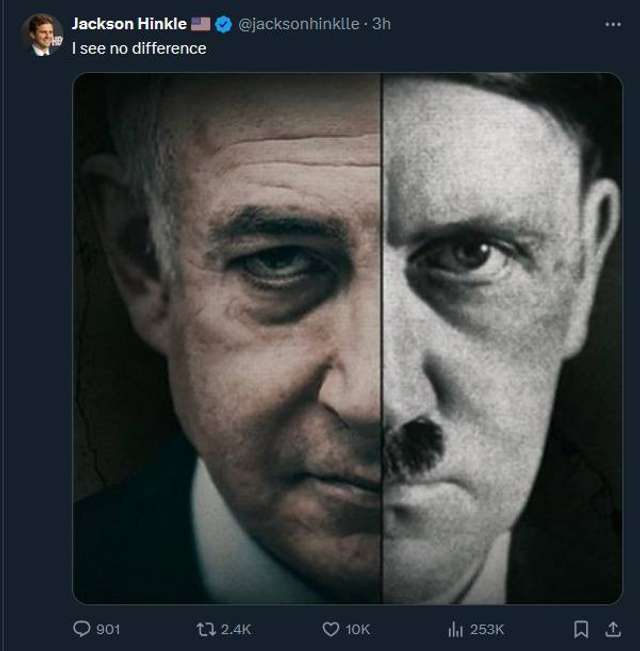
Task: Click the 10K likes count
Action: click(x=357, y=629)
